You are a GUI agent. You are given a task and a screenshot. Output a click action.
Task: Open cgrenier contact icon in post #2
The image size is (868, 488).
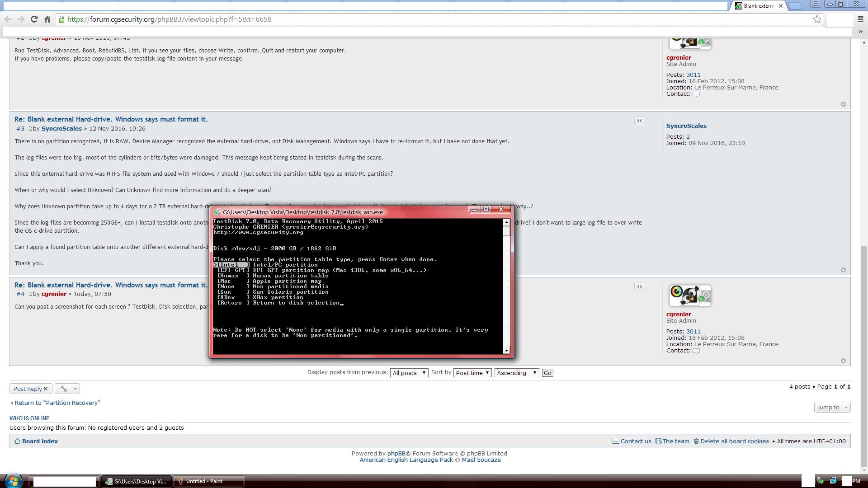click(x=696, y=94)
